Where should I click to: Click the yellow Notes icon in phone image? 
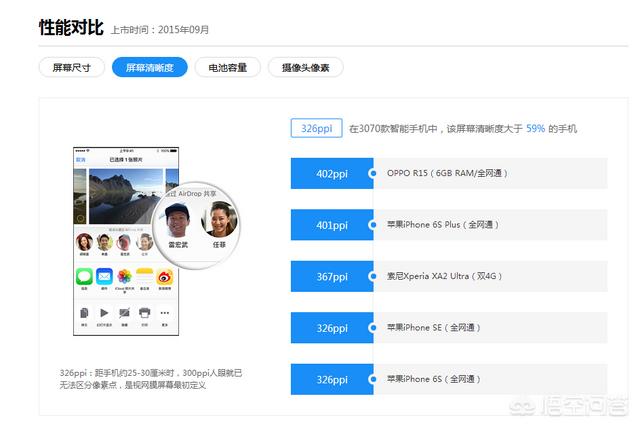click(x=144, y=277)
